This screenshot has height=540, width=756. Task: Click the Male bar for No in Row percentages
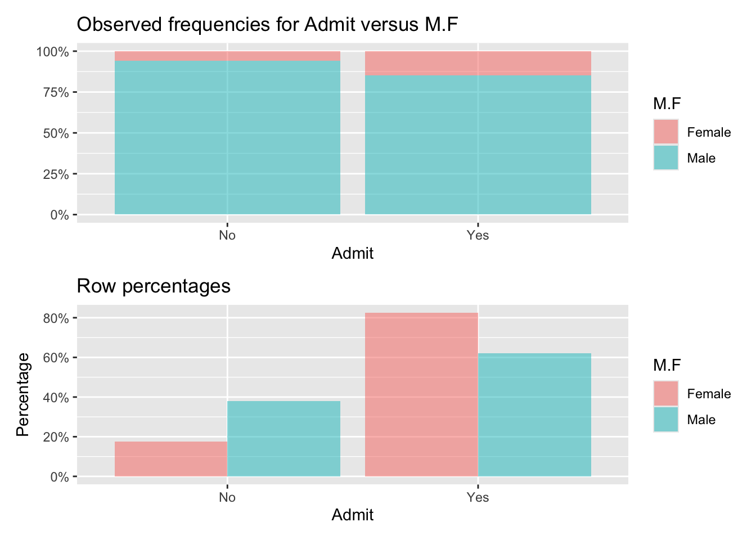(x=283, y=439)
